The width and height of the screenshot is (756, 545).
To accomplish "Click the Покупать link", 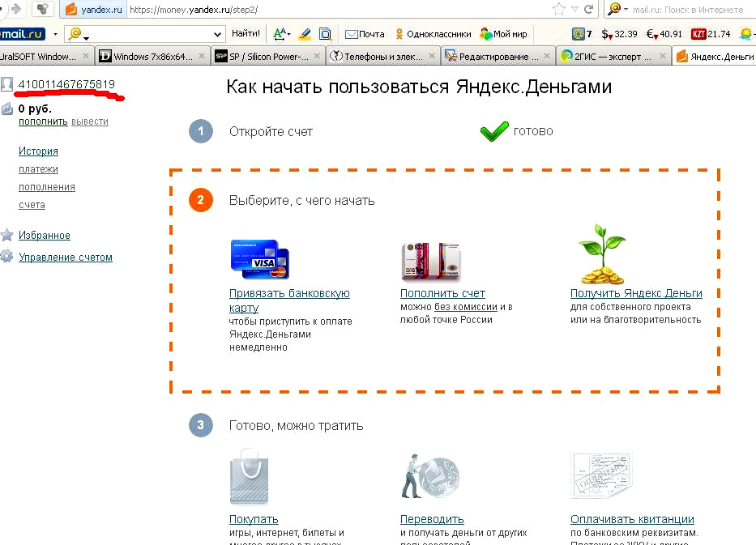I will [x=254, y=519].
